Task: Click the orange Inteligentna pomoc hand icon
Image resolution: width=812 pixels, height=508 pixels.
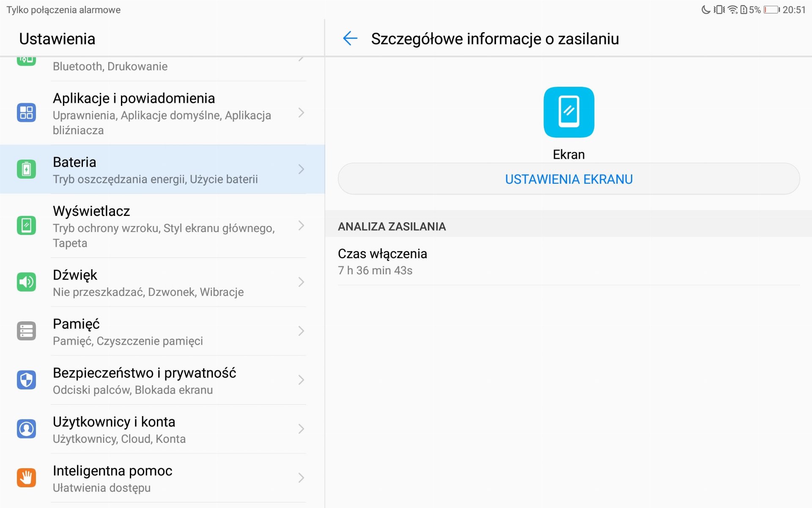Action: 26,478
